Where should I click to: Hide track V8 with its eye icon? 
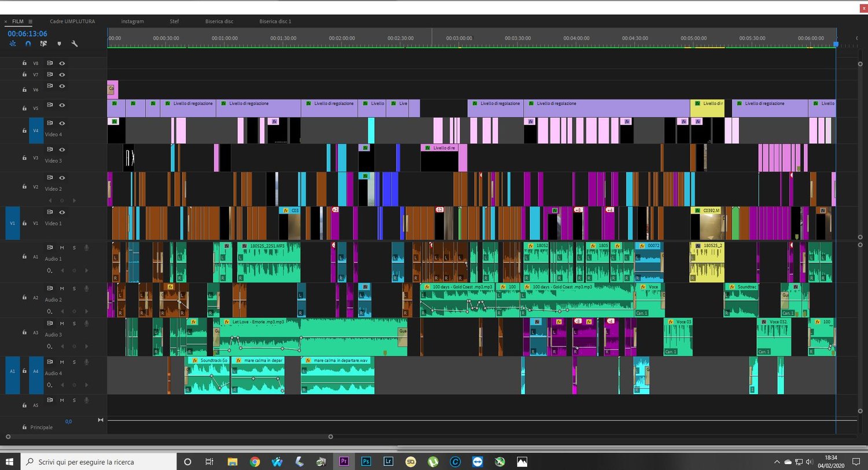[62, 63]
